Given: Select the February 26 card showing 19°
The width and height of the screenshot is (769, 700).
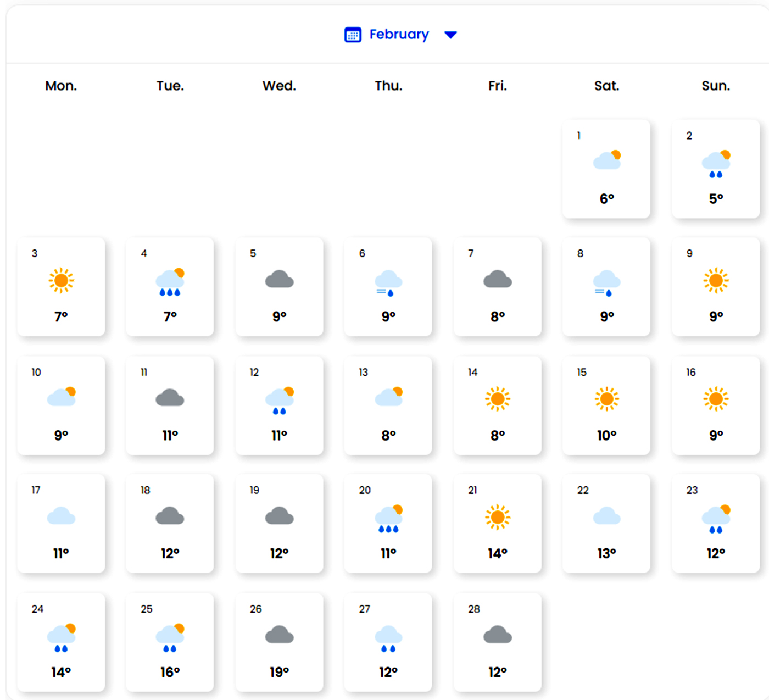Looking at the screenshot, I should [279, 642].
